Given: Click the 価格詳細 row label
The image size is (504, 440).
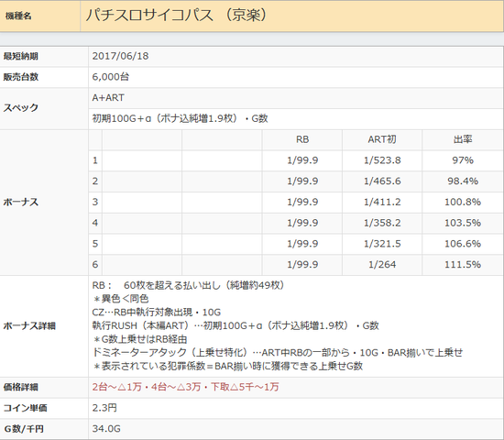Looking at the screenshot, I should [20, 387].
